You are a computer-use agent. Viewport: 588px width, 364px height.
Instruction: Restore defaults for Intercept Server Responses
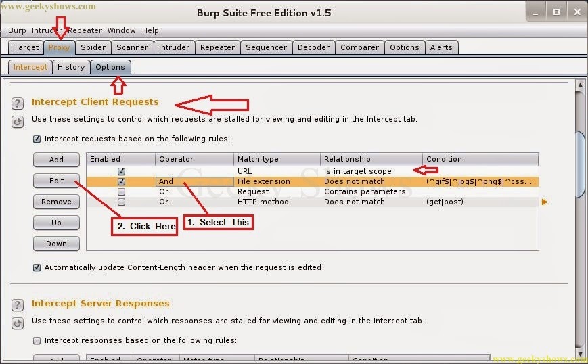[x=17, y=323]
